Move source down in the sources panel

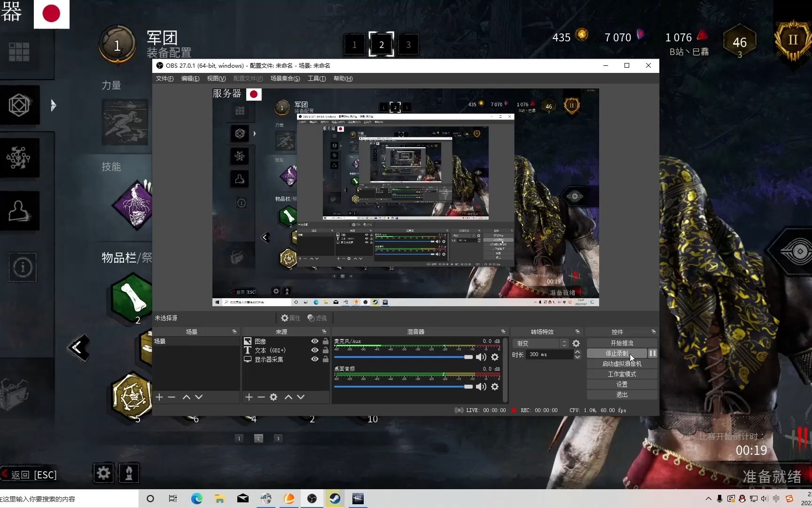tap(301, 397)
